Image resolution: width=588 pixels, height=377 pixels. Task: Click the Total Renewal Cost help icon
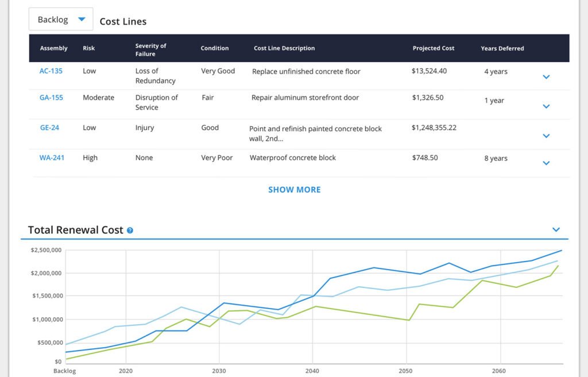[130, 230]
